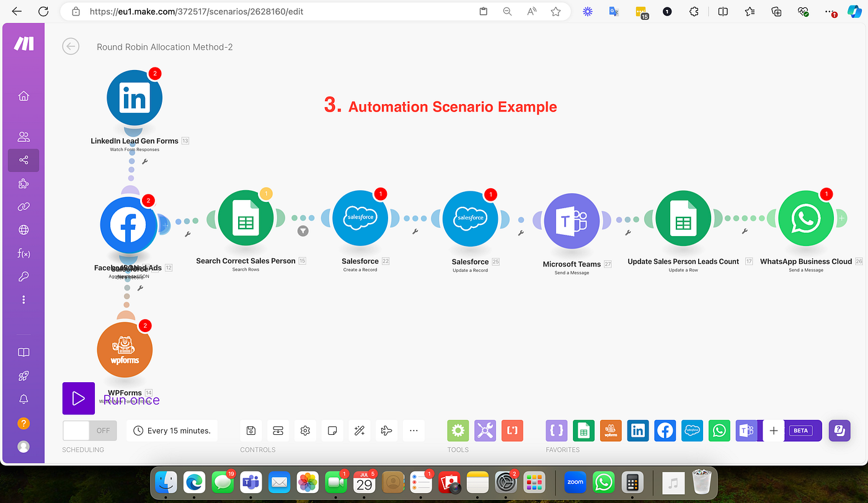Image resolution: width=868 pixels, height=503 pixels.
Task: Open the WPForms module on the canvas
Action: [x=125, y=349]
